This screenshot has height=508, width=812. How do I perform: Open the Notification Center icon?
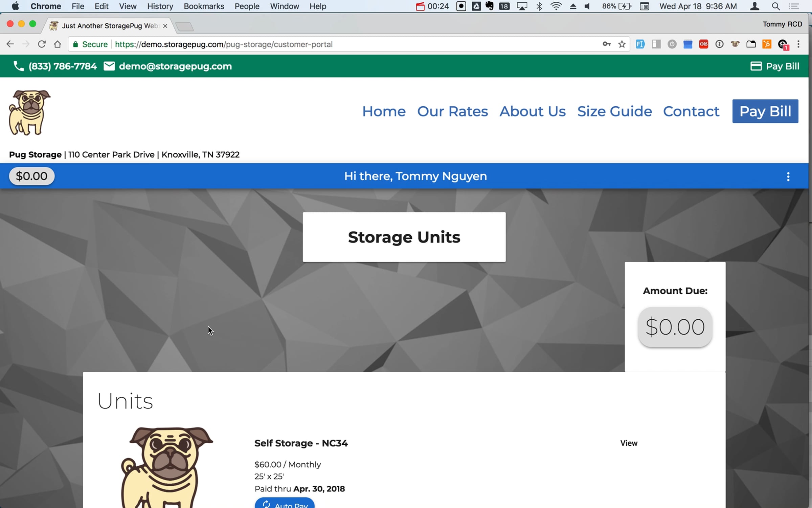click(x=794, y=6)
